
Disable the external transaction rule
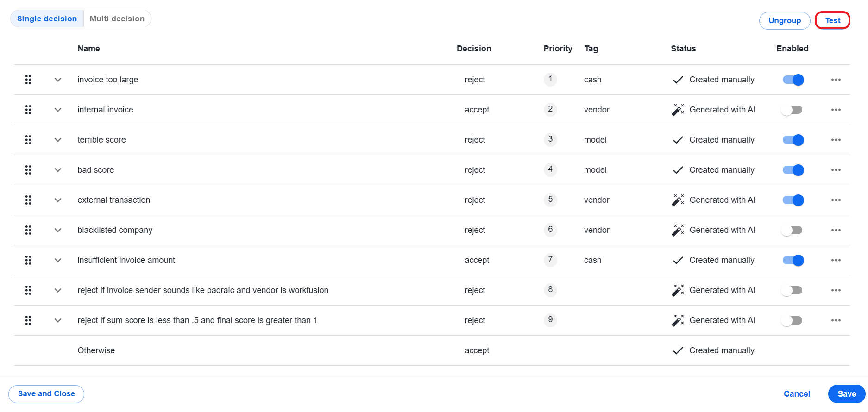click(x=793, y=200)
